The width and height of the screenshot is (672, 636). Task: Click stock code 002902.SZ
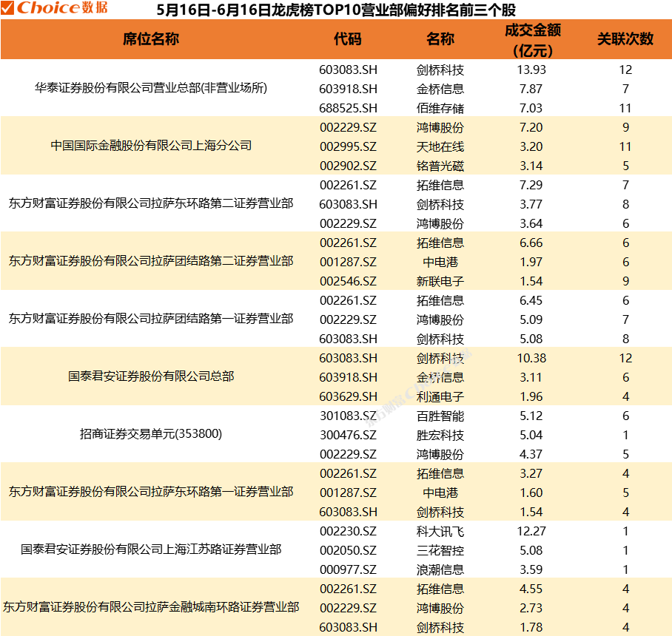(x=348, y=166)
